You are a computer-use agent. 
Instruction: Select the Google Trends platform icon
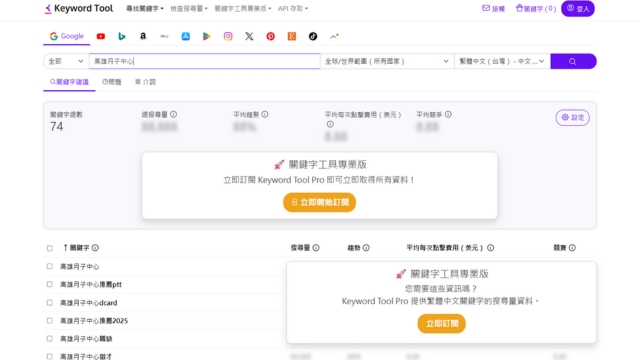[334, 36]
